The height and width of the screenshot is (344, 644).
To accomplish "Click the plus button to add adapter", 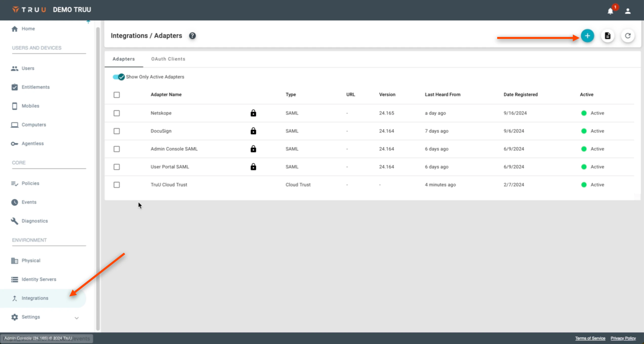I will pos(587,36).
